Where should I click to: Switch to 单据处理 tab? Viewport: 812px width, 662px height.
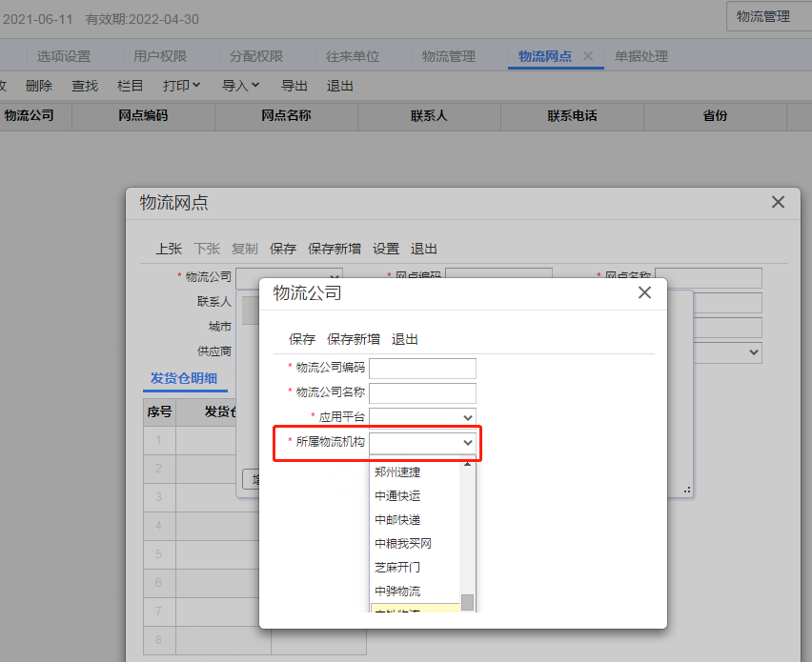(641, 56)
